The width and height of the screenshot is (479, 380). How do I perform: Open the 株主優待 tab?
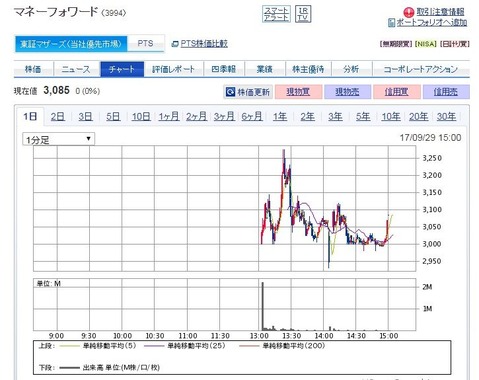(308, 69)
